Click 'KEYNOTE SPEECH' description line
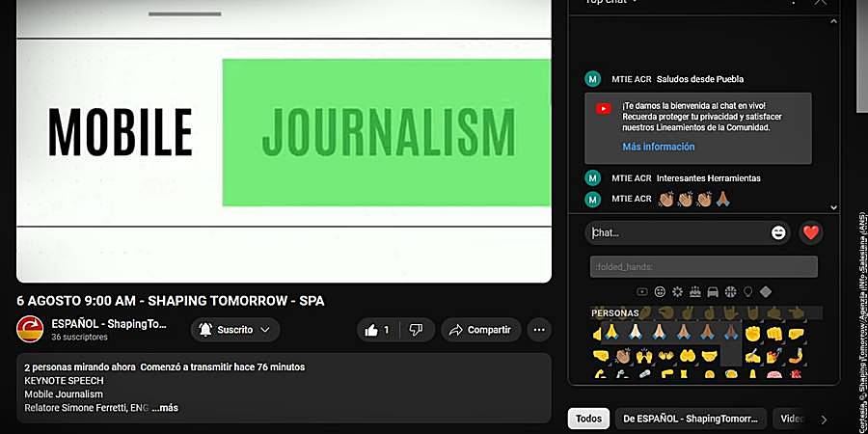The height and width of the screenshot is (434, 868). coord(64,381)
